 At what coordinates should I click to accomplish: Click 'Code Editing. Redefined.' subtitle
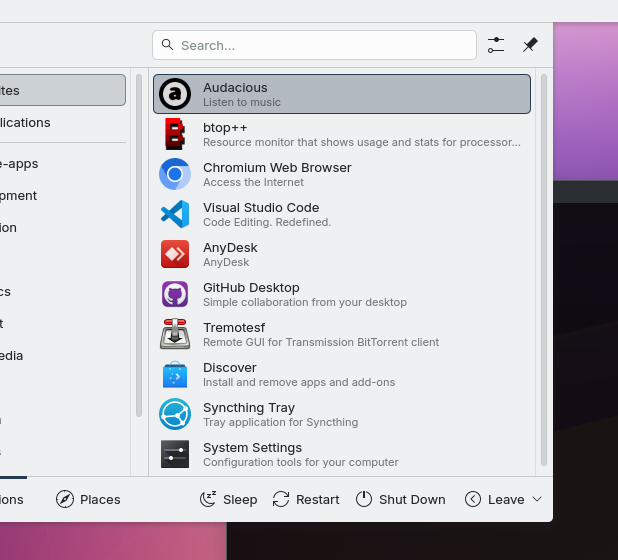point(267,222)
